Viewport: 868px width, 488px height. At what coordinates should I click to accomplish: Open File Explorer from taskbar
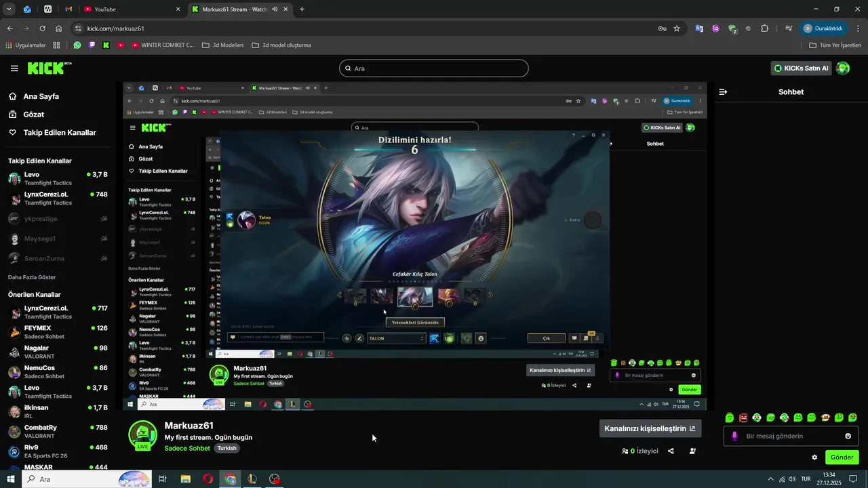185,479
